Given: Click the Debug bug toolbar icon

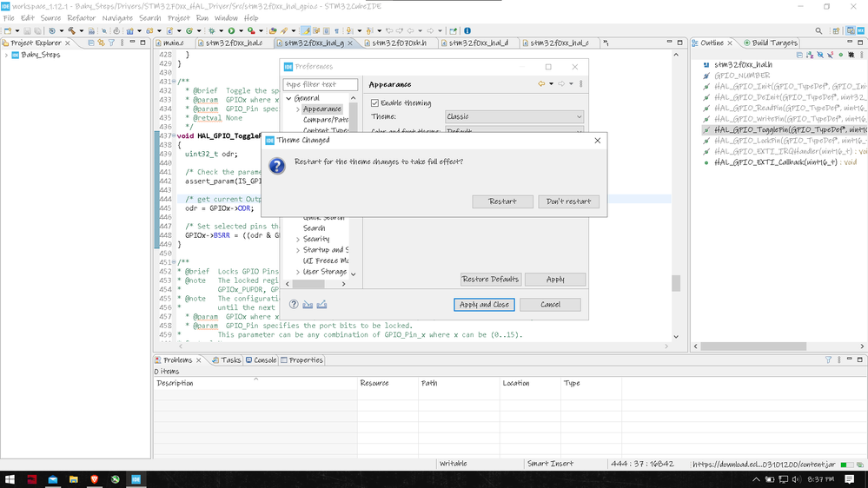Looking at the screenshot, I should tap(211, 31).
